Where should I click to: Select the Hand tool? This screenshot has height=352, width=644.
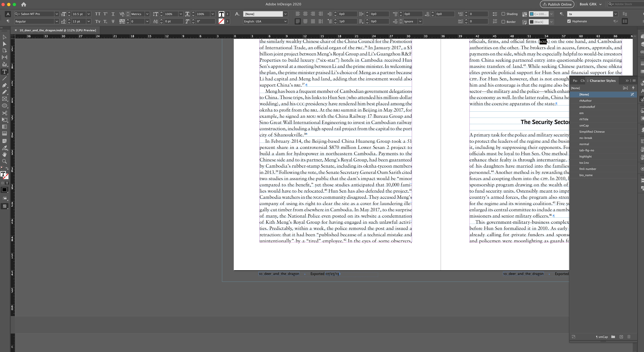pos(5,155)
